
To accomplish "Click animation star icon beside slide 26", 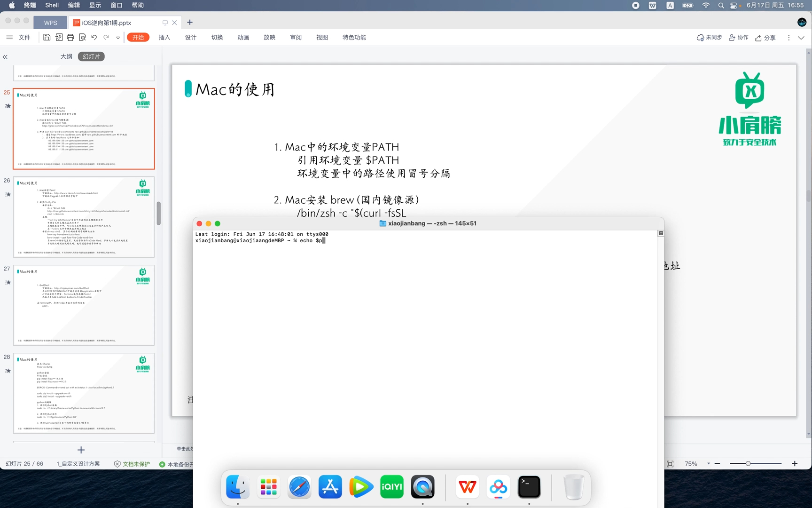I will click(x=8, y=194).
